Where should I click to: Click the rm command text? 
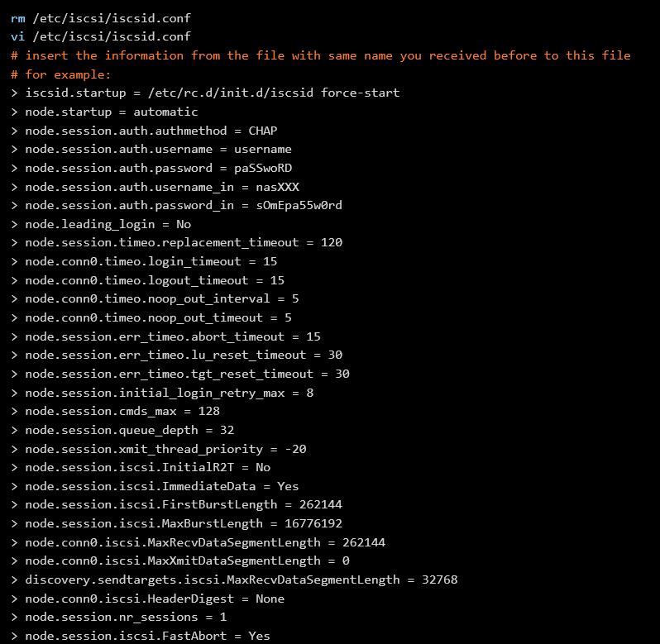[x=17, y=18]
